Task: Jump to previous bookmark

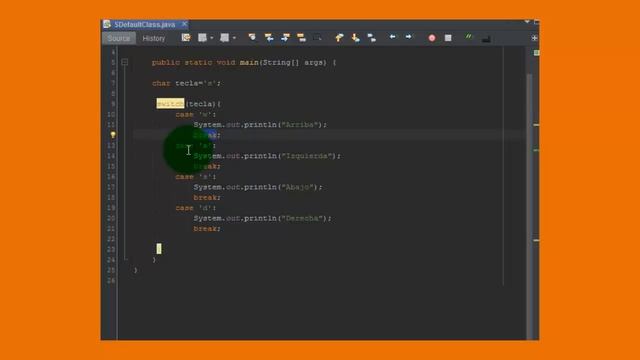Action: [x=339, y=38]
